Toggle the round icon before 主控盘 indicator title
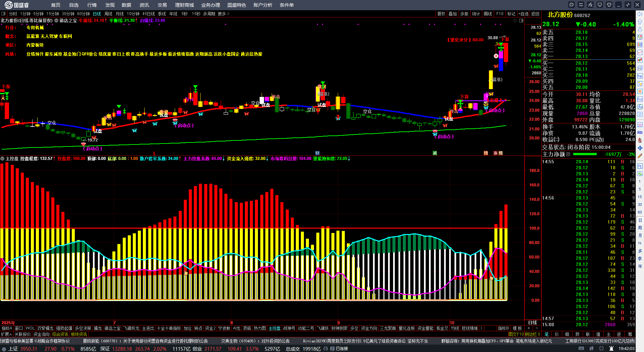This screenshot has height=352, width=644. [2, 159]
